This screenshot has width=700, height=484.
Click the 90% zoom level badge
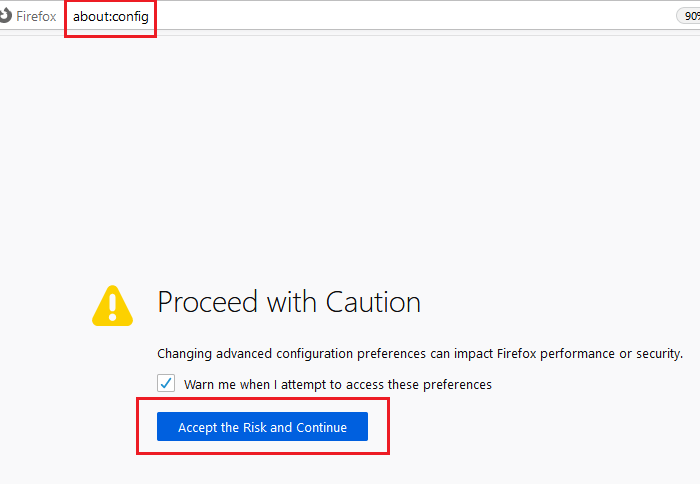690,17
